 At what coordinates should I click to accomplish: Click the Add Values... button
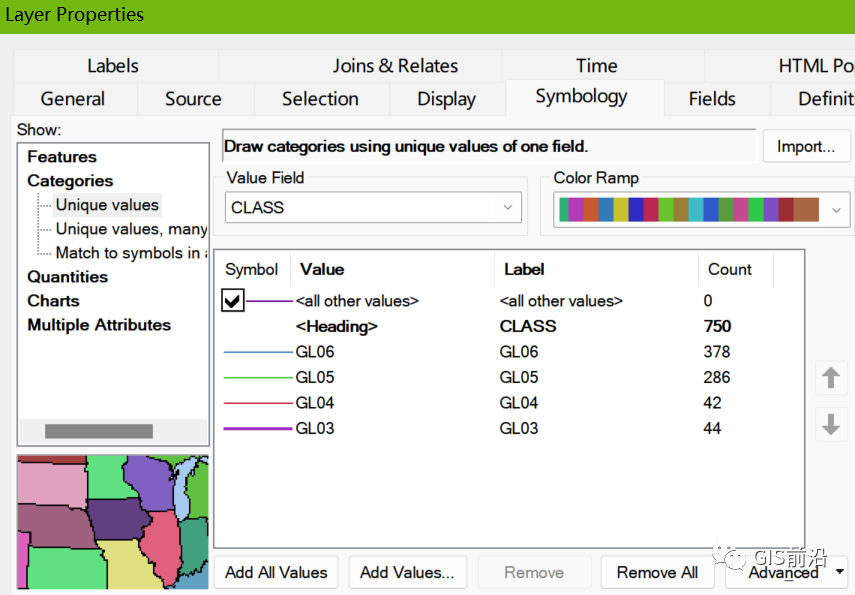point(407,572)
